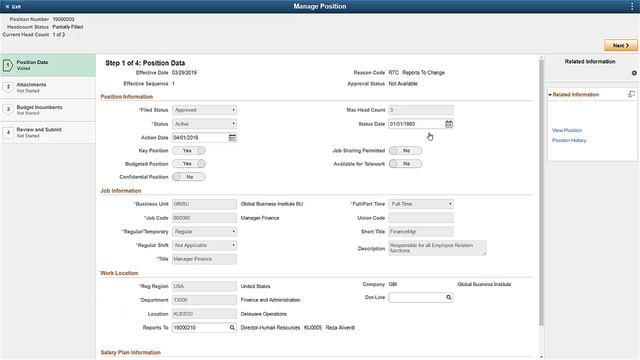Click the Exit button
The height and width of the screenshot is (360, 640).
[x=13, y=7]
